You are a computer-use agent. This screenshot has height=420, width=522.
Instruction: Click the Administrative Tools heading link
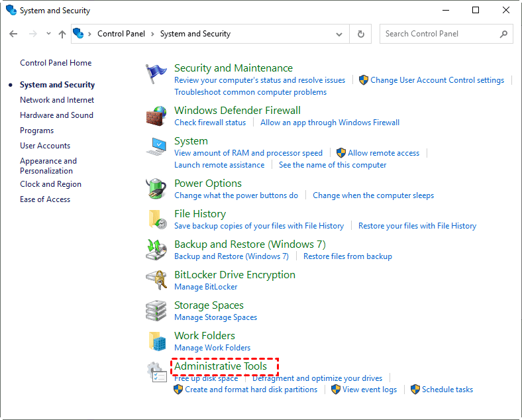[221, 366]
